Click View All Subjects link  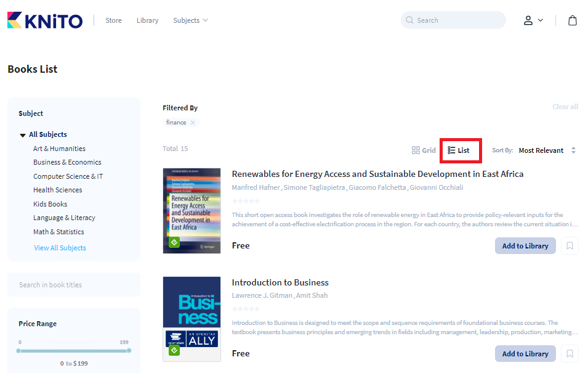[60, 248]
